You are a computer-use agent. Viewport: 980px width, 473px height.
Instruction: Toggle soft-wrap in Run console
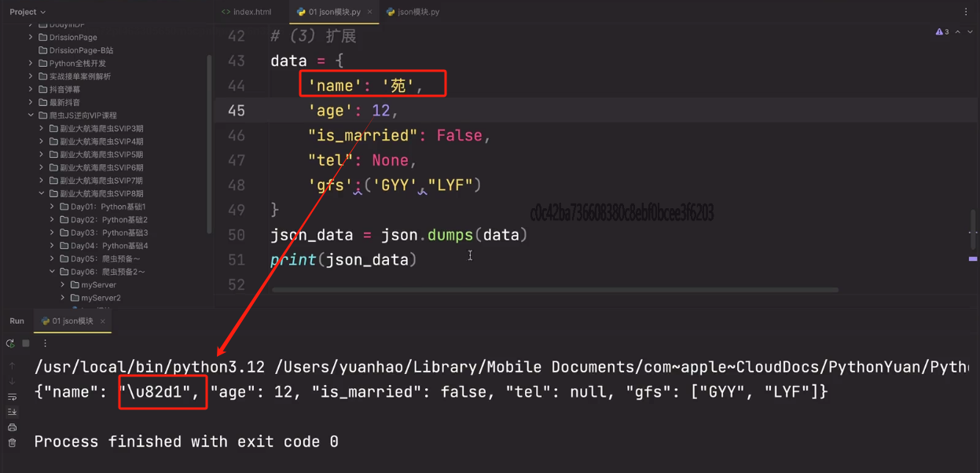[x=12, y=397]
